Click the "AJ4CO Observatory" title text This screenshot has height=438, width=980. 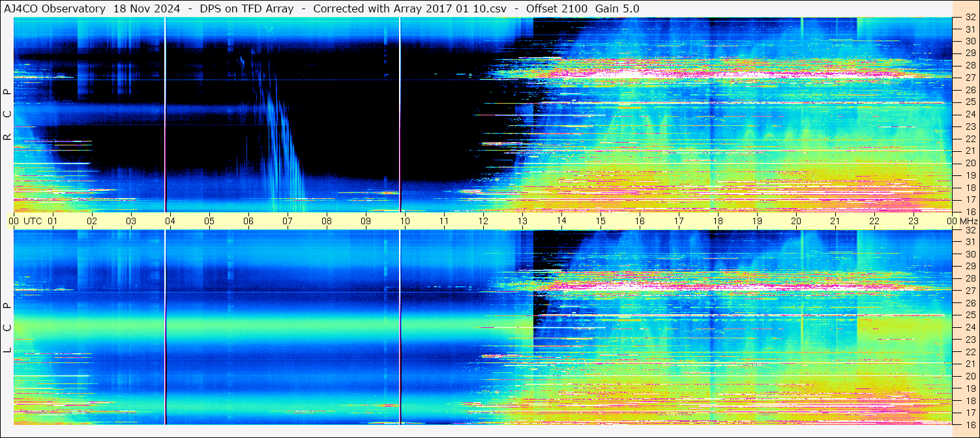tap(55, 9)
